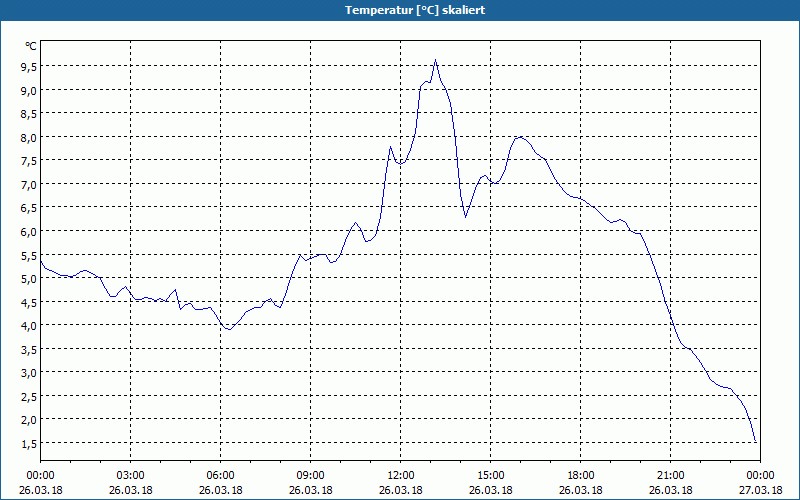Click the 15:00 time axis label
This screenshot has height=500, width=800.
point(490,476)
